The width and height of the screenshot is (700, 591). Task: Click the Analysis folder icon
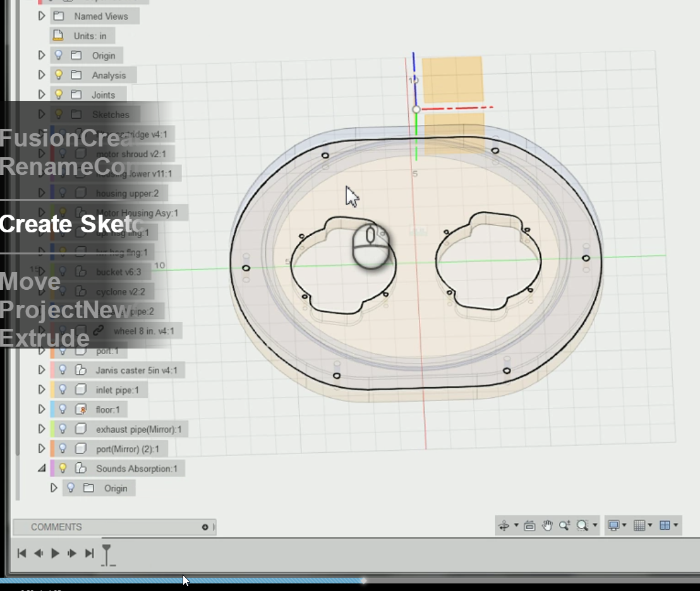tap(76, 75)
